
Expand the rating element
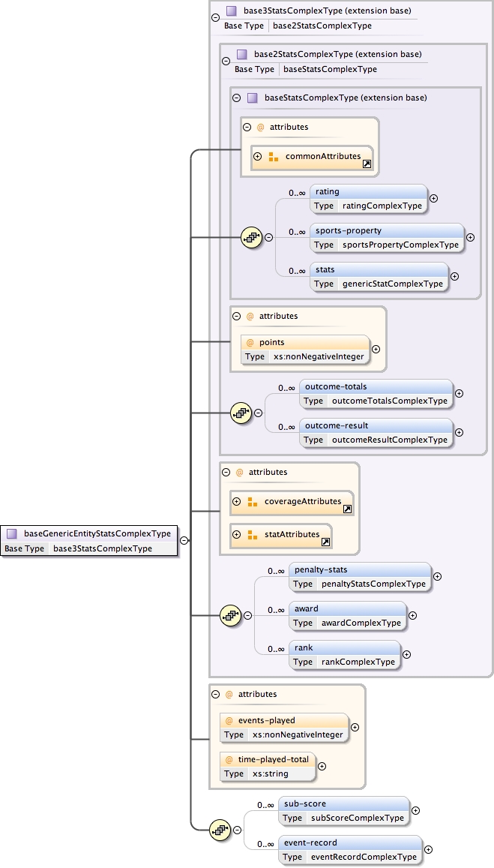(433, 199)
